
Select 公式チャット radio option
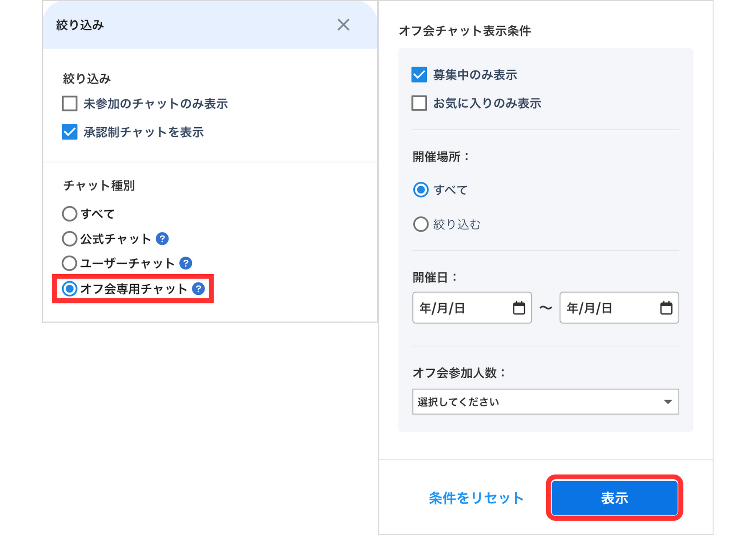point(70,239)
